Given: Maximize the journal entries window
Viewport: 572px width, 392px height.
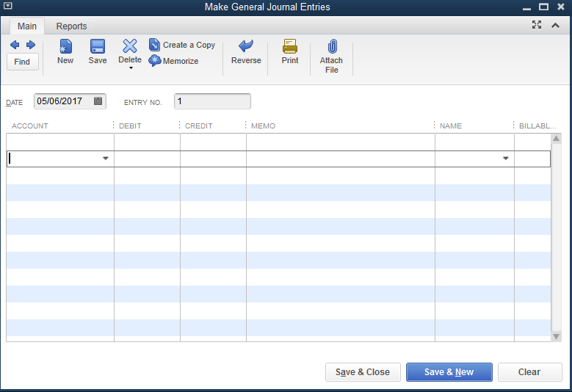Looking at the screenshot, I should [x=543, y=7].
